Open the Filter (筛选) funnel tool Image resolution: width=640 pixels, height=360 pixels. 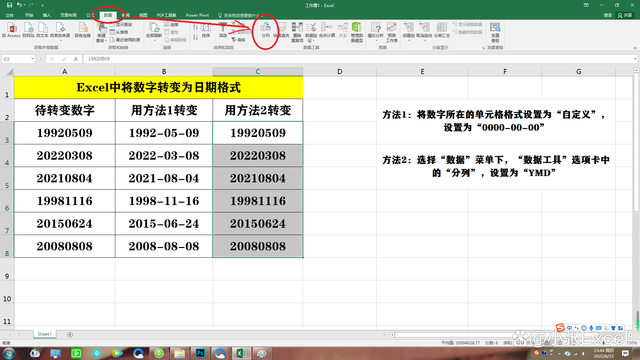[222, 30]
